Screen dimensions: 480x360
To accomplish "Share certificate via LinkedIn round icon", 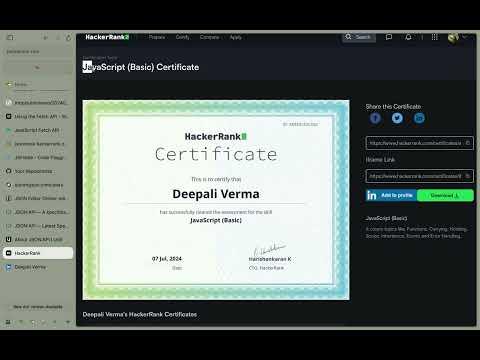I will click(419, 118).
